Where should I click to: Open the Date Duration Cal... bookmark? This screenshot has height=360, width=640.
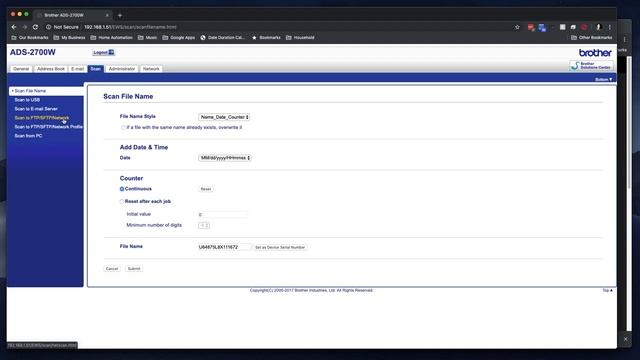point(222,38)
